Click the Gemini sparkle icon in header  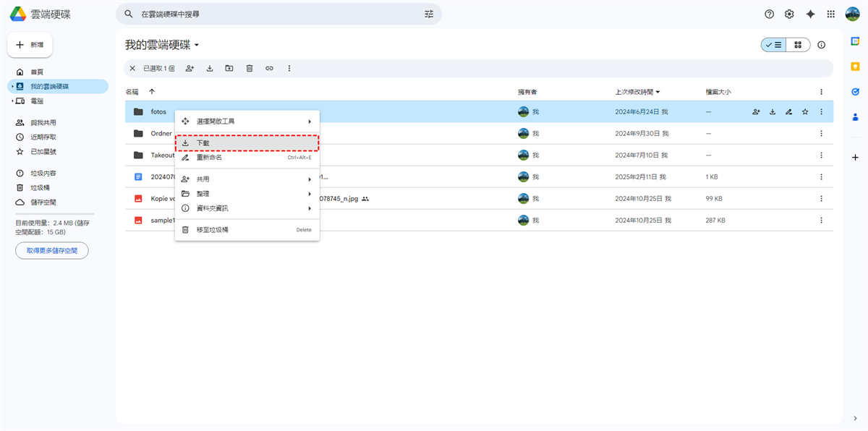pos(810,14)
